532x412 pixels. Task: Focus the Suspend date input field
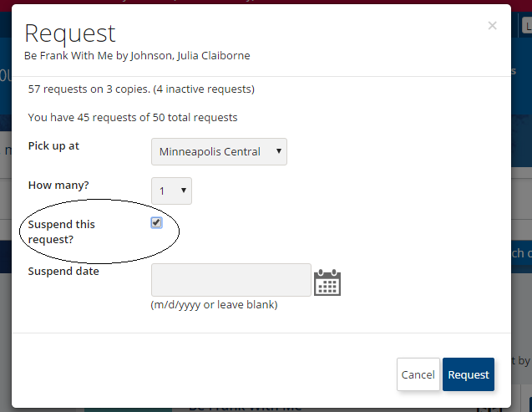click(231, 280)
